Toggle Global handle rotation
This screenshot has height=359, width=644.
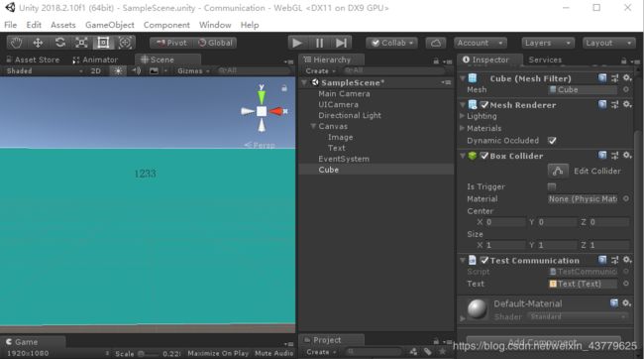(215, 43)
